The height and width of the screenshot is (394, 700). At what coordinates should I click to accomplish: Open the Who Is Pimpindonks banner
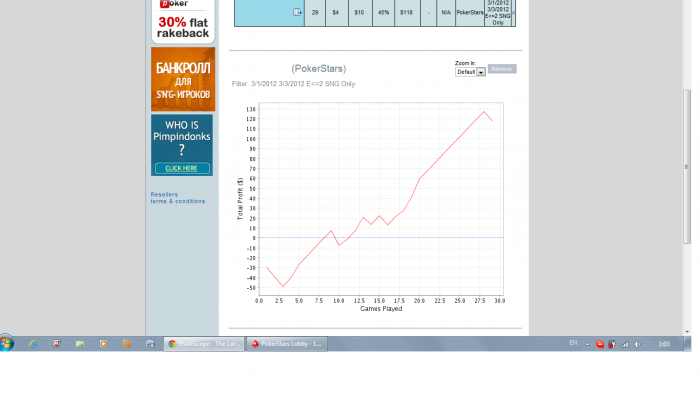182,145
